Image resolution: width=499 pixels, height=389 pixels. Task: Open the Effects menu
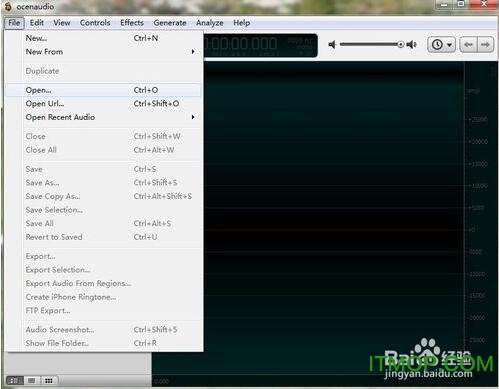[x=132, y=23]
